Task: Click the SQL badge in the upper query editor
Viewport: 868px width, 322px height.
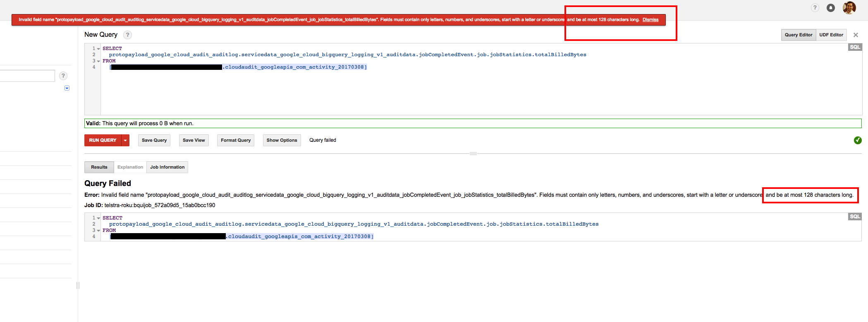Action: pyautogui.click(x=855, y=47)
